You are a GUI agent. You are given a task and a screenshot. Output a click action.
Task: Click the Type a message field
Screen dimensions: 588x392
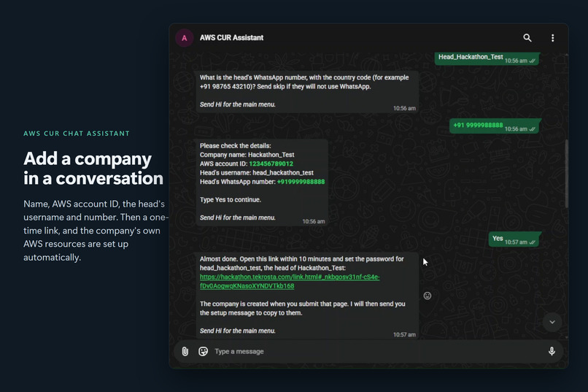coord(379,352)
